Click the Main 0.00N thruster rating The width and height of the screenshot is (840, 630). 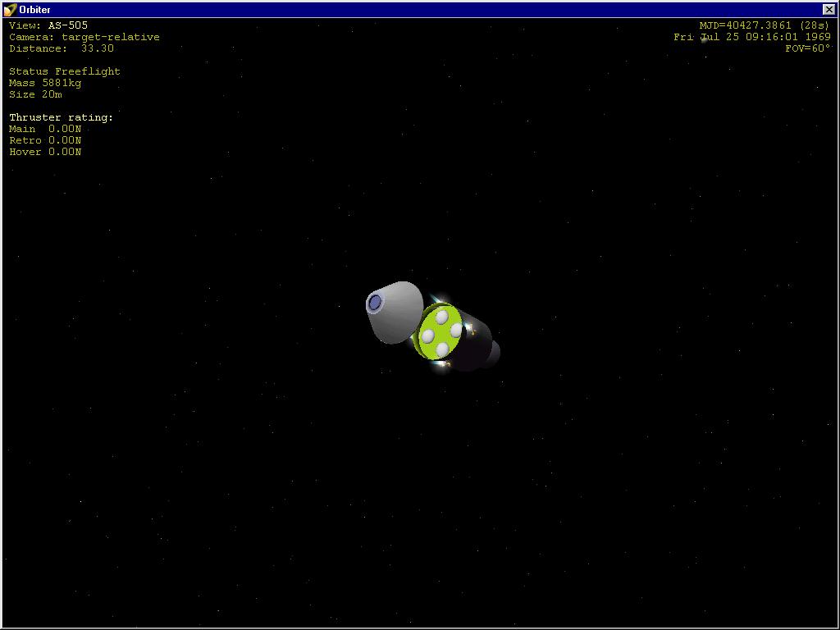click(x=45, y=129)
